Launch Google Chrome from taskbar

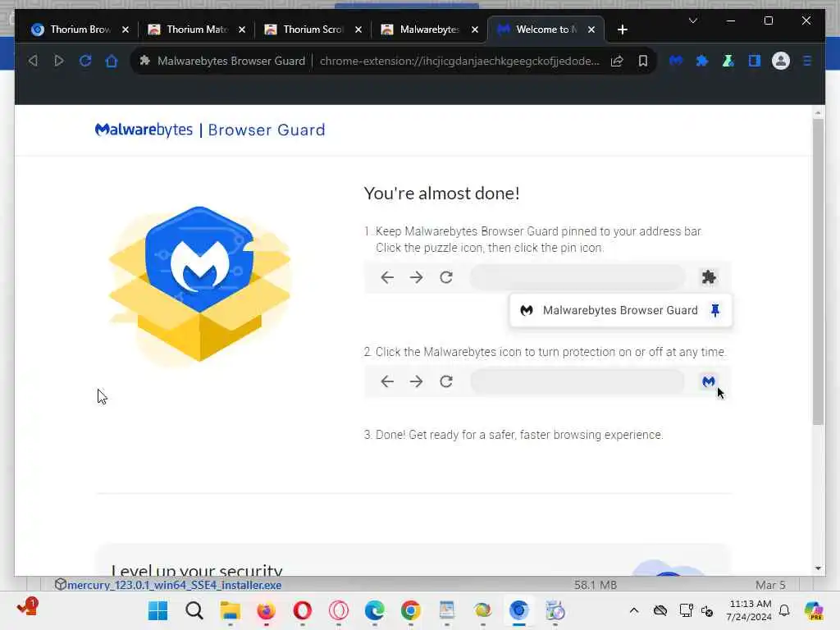(411, 610)
